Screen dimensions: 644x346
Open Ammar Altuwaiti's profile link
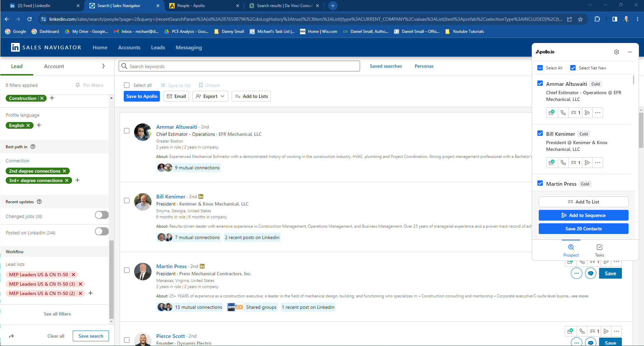coord(177,127)
